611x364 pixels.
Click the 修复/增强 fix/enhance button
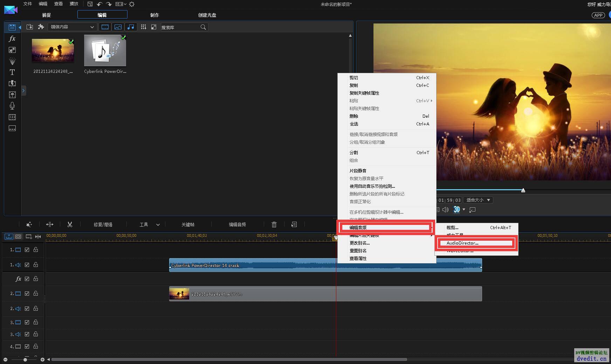point(103,225)
